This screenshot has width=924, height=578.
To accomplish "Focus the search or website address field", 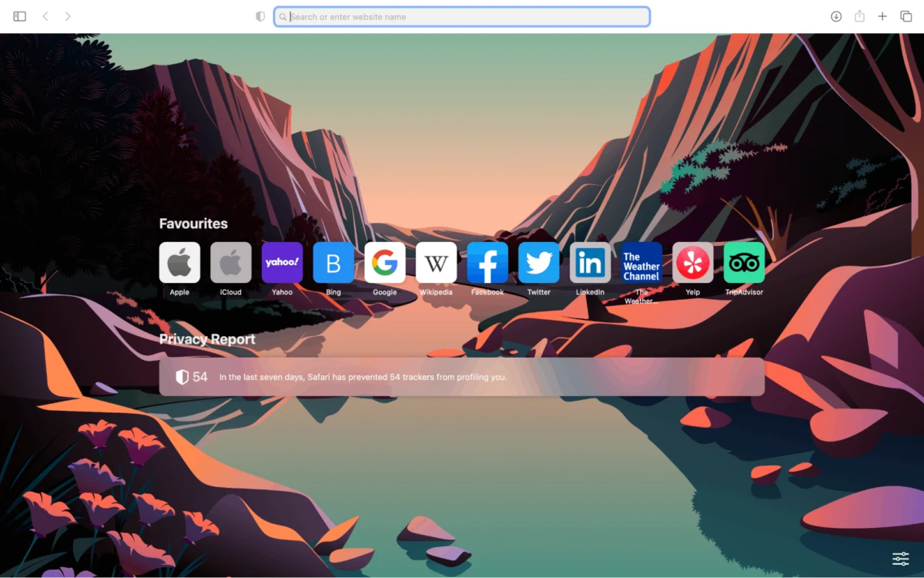I will (462, 16).
